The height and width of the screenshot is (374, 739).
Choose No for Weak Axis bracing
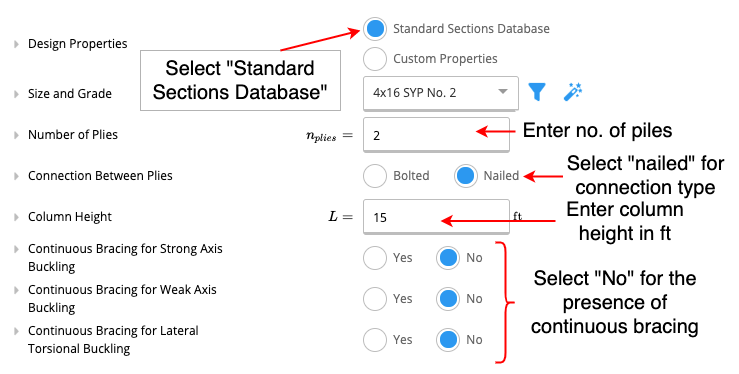(x=448, y=299)
